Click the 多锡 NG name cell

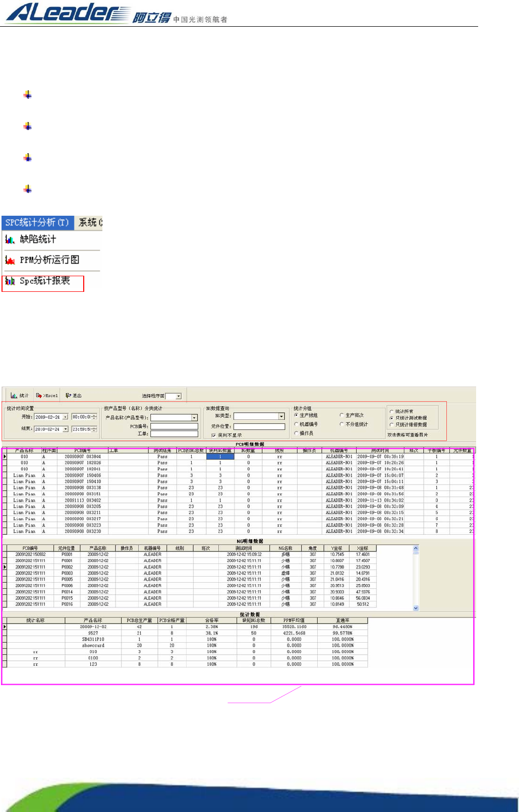(285, 554)
